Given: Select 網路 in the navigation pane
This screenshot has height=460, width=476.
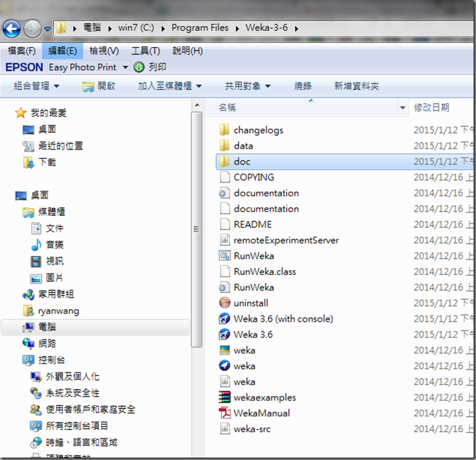Looking at the screenshot, I should coord(39,344).
